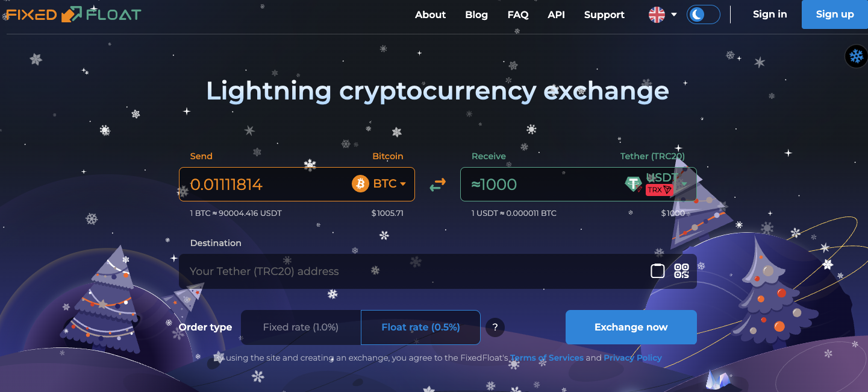Select the Float rate (0.5%) option

click(420, 327)
